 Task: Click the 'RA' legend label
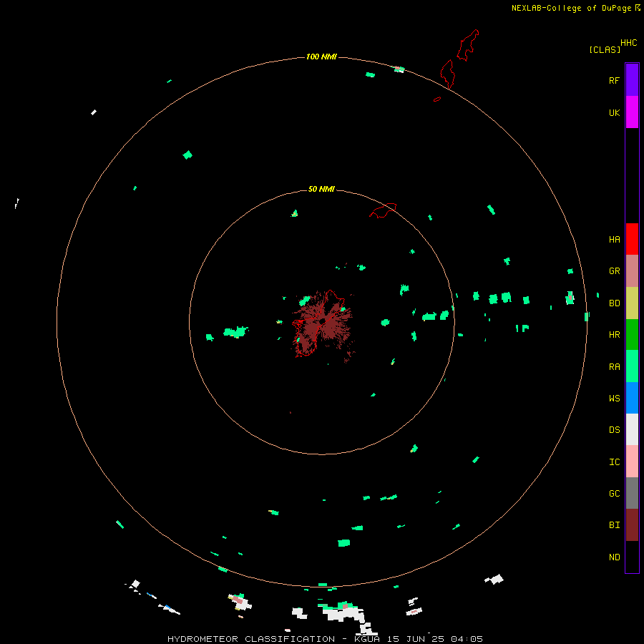click(614, 367)
